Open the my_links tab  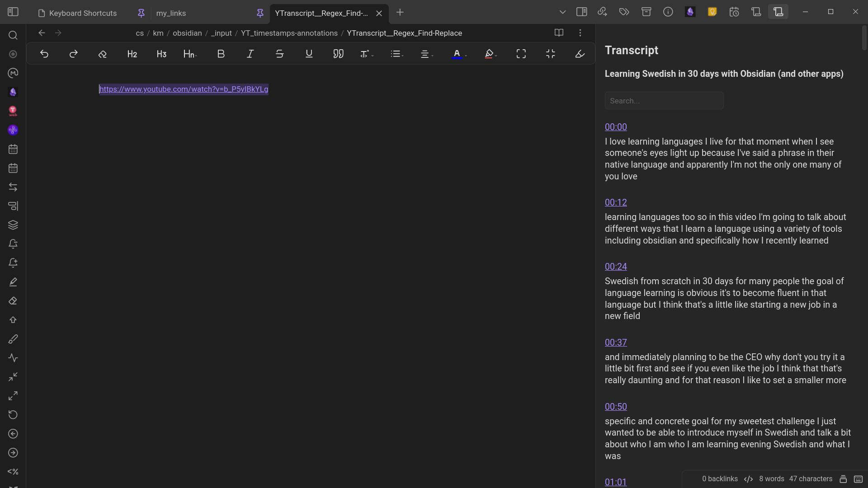171,13
